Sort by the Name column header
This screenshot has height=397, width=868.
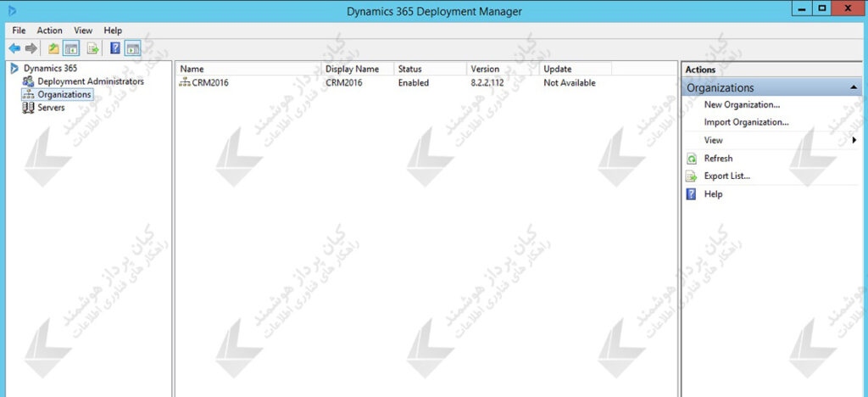[249, 70]
